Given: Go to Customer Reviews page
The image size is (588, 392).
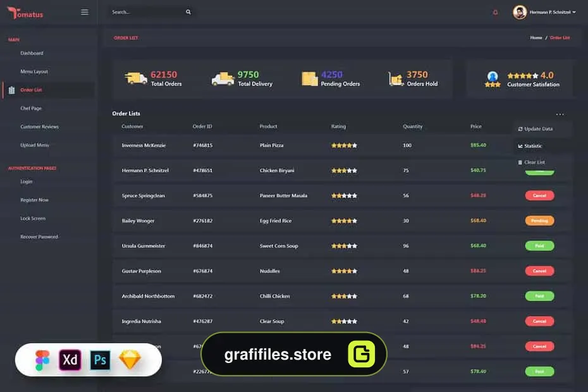Looking at the screenshot, I should (39, 127).
